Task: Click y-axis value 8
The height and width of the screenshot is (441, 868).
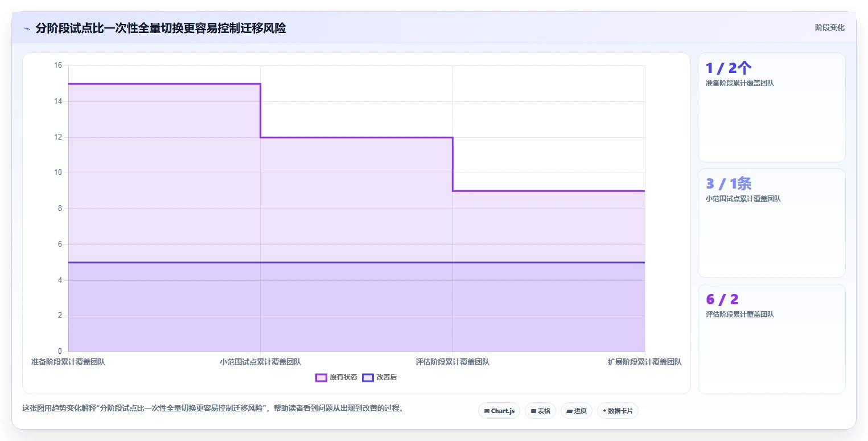Action: pyautogui.click(x=60, y=209)
